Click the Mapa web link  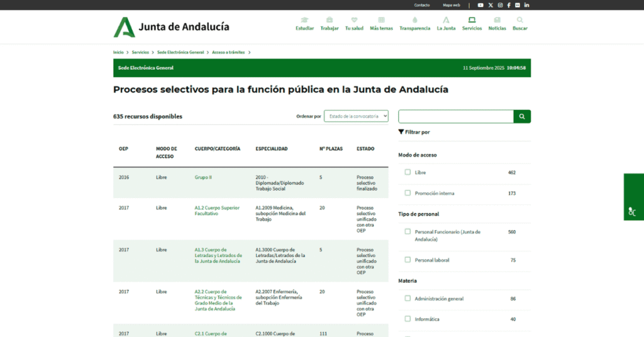click(x=452, y=5)
